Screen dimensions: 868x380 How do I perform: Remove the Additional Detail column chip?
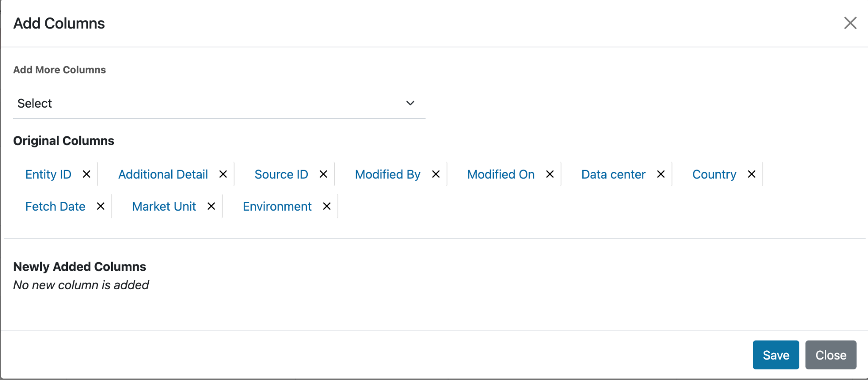pos(223,174)
